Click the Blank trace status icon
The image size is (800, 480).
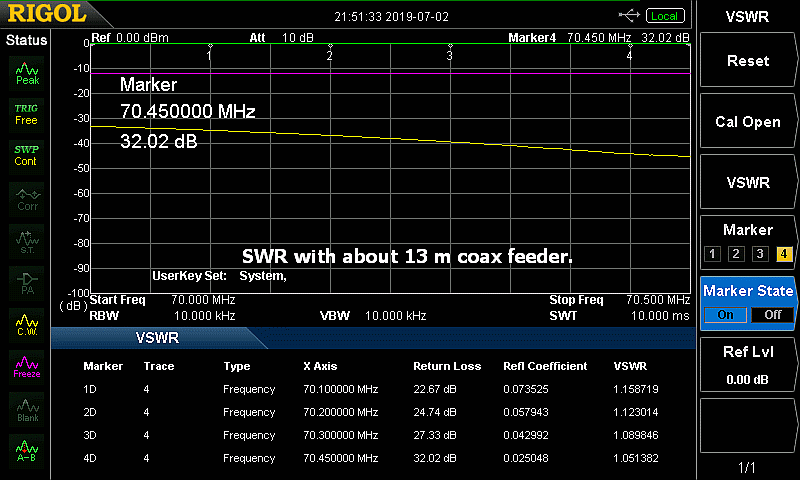click(26, 408)
